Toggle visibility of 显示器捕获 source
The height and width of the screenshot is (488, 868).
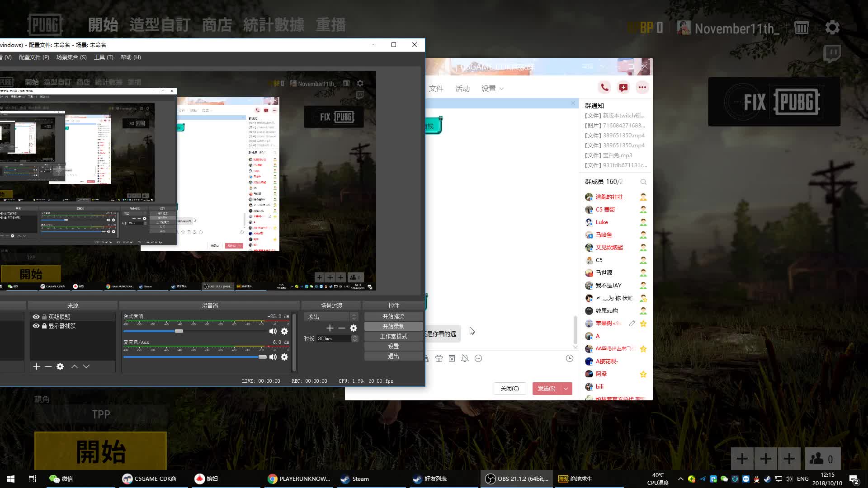click(x=36, y=326)
